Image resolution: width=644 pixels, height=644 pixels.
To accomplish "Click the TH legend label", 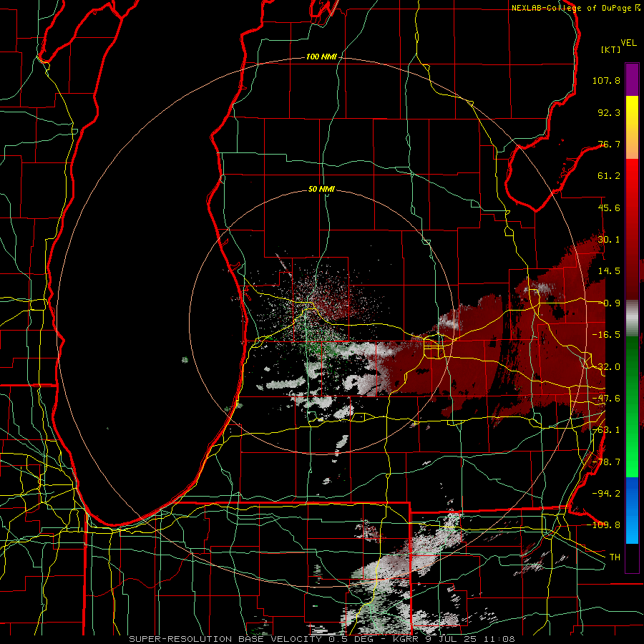I will [615, 557].
